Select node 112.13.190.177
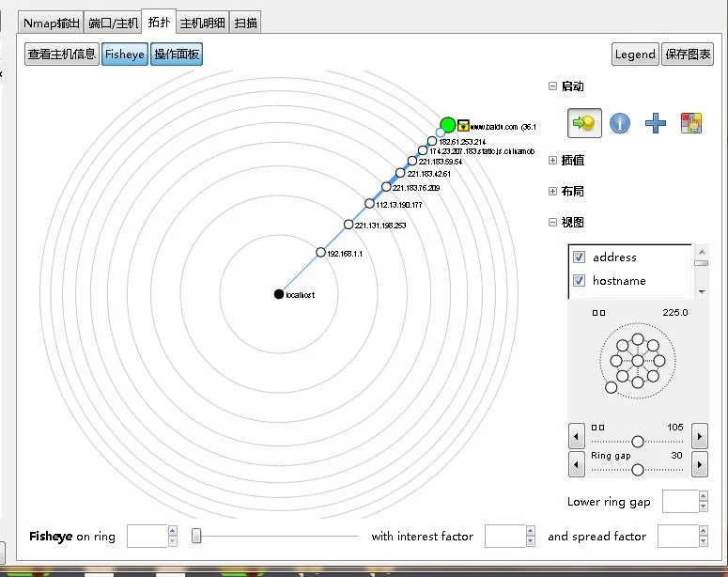Image resolution: width=728 pixels, height=577 pixels. tap(369, 204)
